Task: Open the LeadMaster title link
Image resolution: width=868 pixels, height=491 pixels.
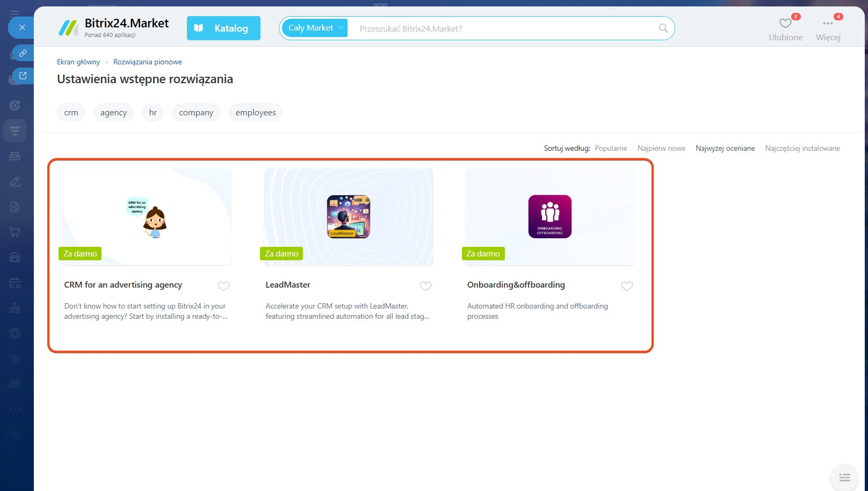Action: (288, 285)
